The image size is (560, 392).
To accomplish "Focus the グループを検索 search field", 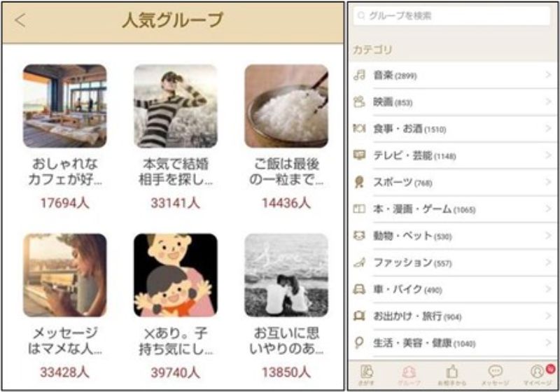I will (x=451, y=15).
